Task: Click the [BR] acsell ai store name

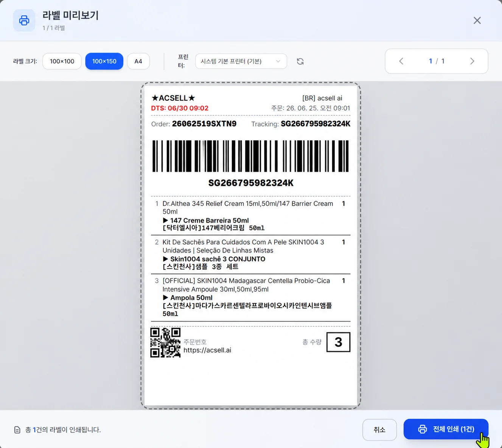Action: (322, 98)
